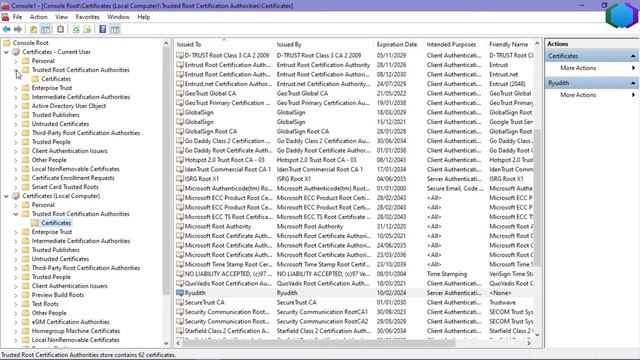640x360 pixels.
Task: Open the View menu
Action: 62,17
